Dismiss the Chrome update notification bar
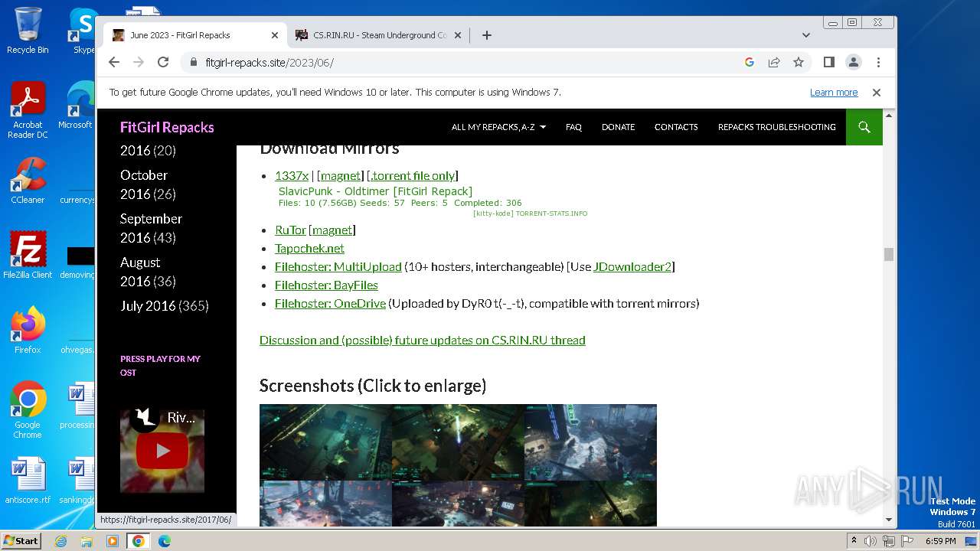 point(877,93)
